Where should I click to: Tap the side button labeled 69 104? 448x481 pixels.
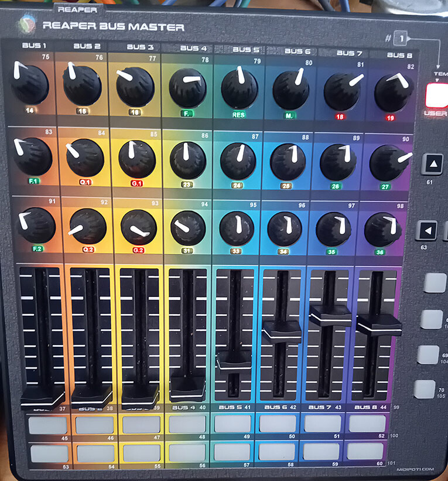click(428, 354)
